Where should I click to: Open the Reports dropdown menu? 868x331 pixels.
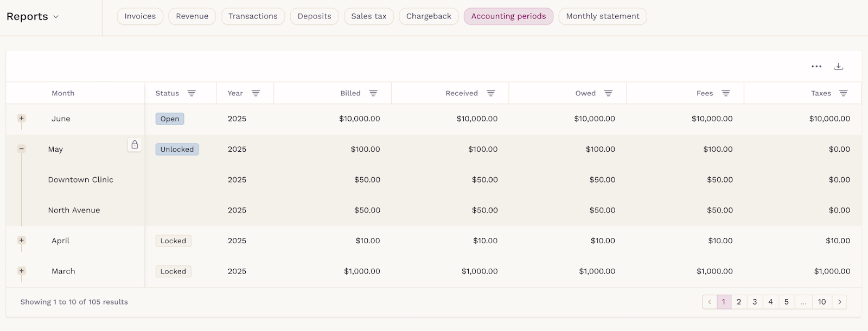click(x=33, y=17)
